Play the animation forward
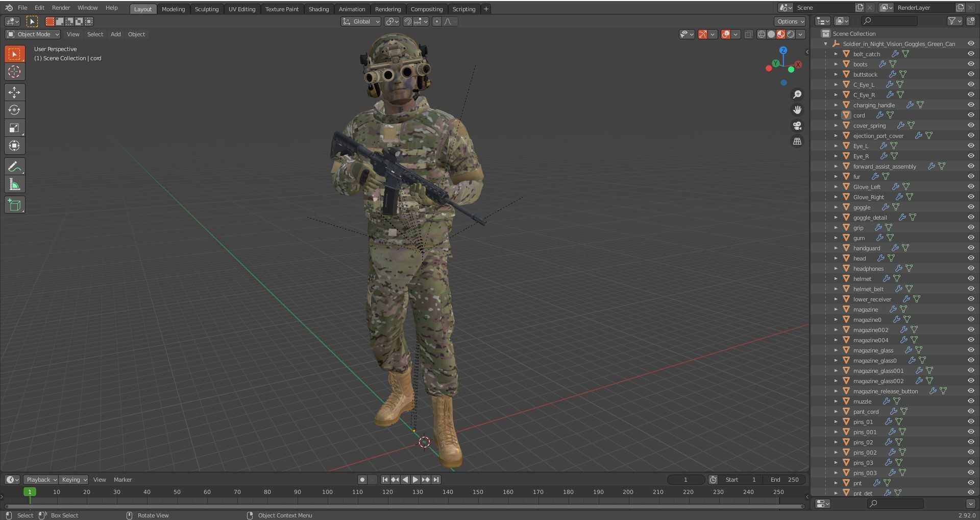This screenshot has width=980, height=520. [415, 480]
